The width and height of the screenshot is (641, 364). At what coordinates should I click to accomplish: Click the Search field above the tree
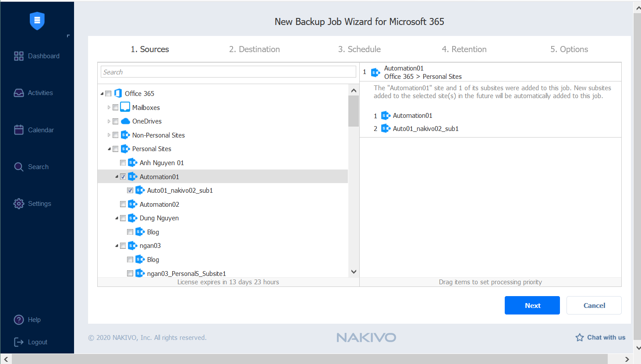(x=228, y=72)
